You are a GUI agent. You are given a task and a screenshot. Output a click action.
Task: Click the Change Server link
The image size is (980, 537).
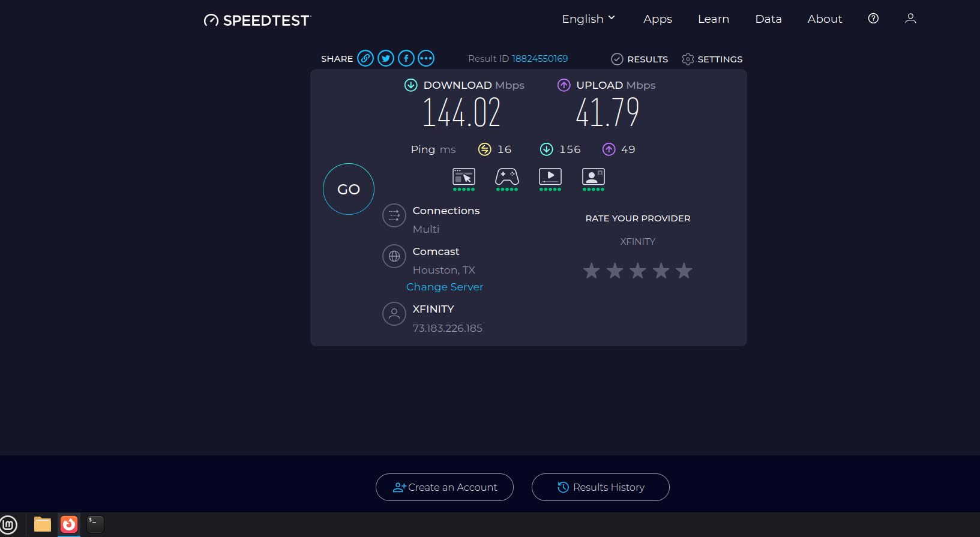coord(445,287)
